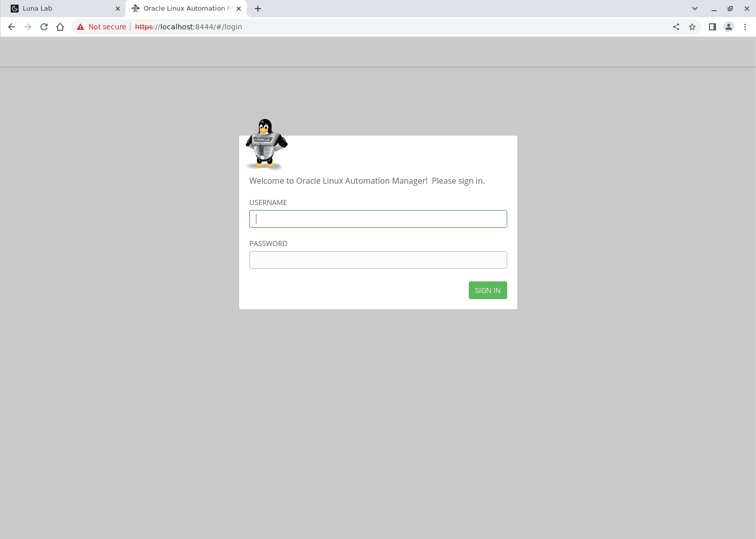The image size is (756, 539).
Task: Click the Oracle penguin logo
Action: point(266,144)
